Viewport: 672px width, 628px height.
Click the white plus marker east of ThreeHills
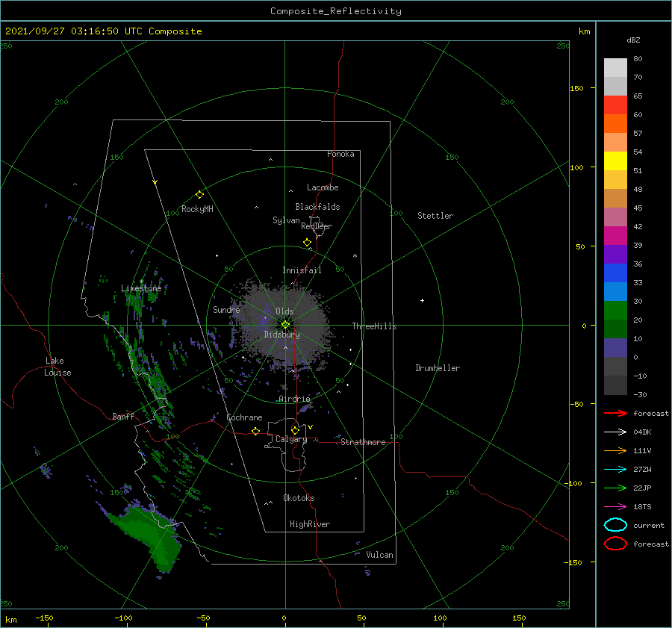422,300
